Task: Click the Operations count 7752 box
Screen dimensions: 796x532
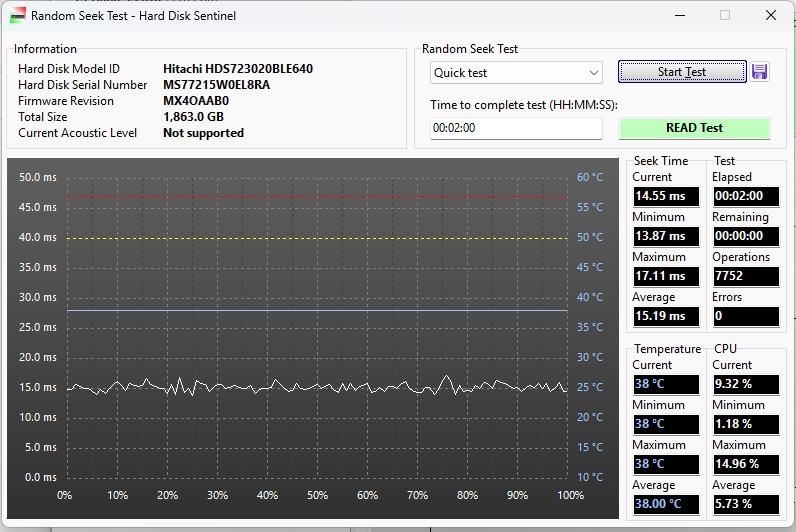Action: [x=745, y=276]
